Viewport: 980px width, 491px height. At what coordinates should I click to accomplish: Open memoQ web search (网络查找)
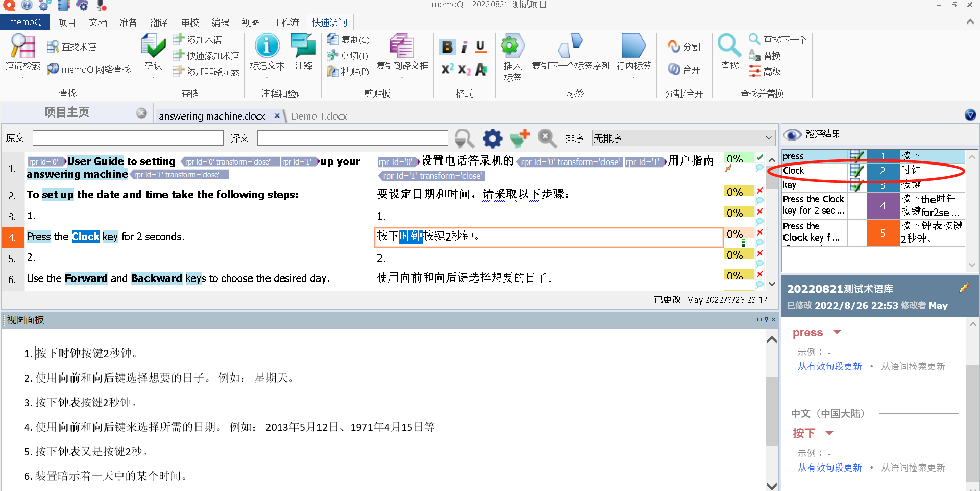pyautogui.click(x=89, y=69)
